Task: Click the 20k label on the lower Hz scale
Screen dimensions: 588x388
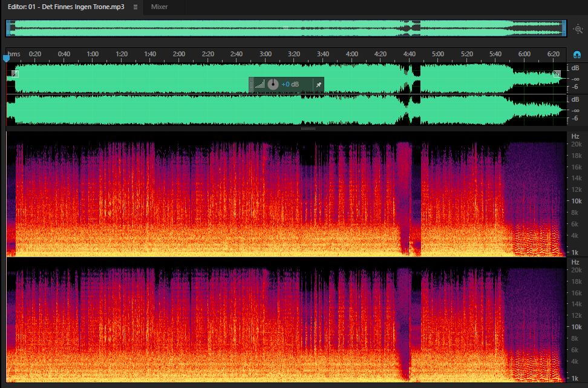Action: tap(577, 270)
